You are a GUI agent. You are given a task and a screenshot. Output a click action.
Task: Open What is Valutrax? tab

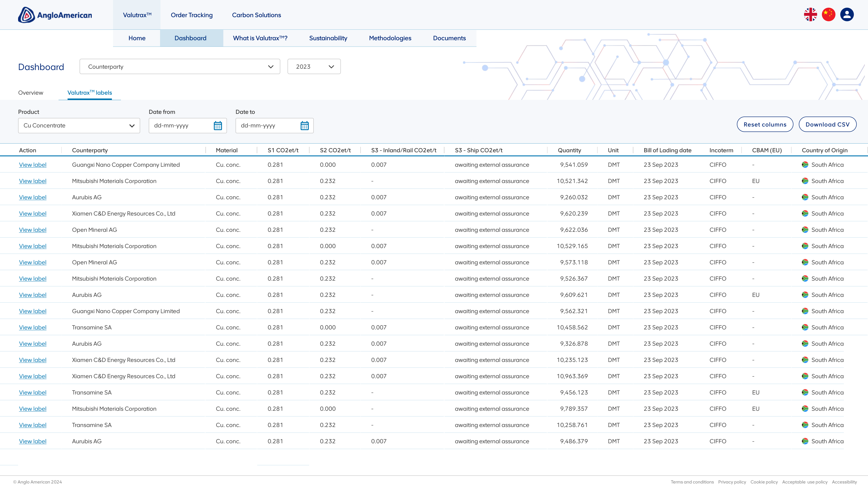(x=260, y=38)
